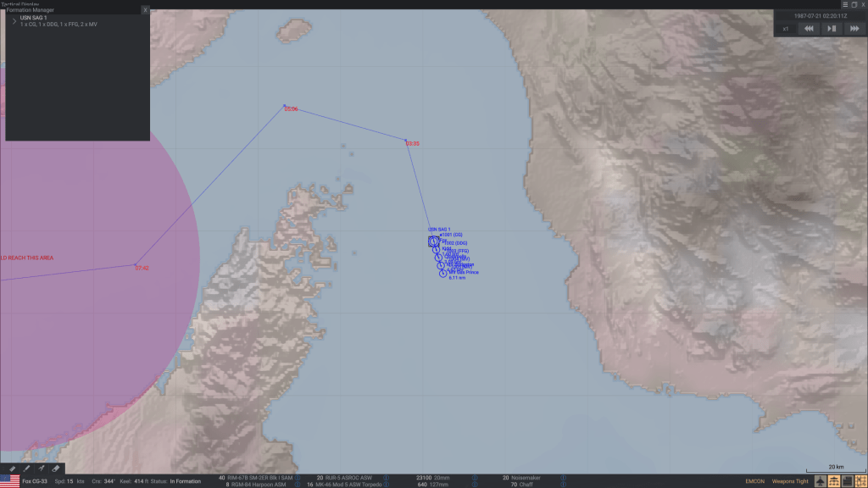View info for MK-46 Mod 5 Torpedo
This screenshot has height=488, width=868.
coord(385,485)
